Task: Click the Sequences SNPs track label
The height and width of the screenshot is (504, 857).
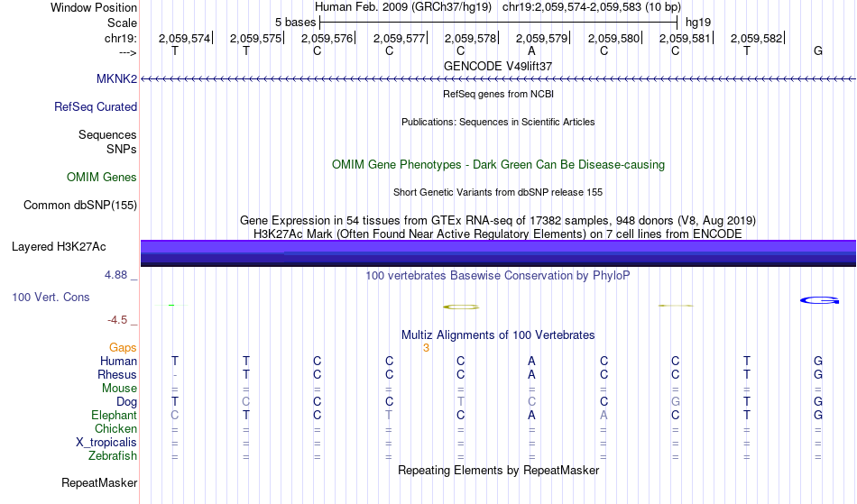Action: click(107, 142)
